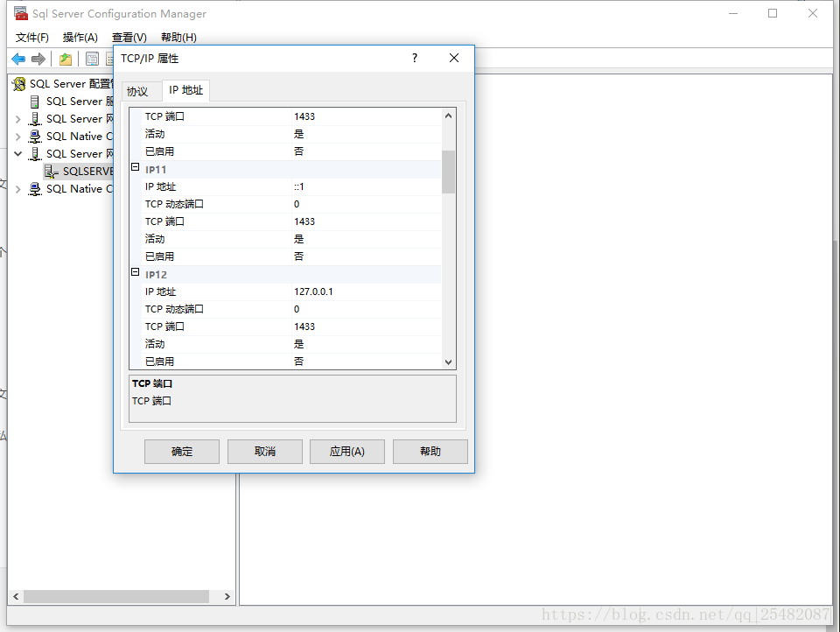
Task: Click the Back arrow toolbar icon
Action: [18, 59]
